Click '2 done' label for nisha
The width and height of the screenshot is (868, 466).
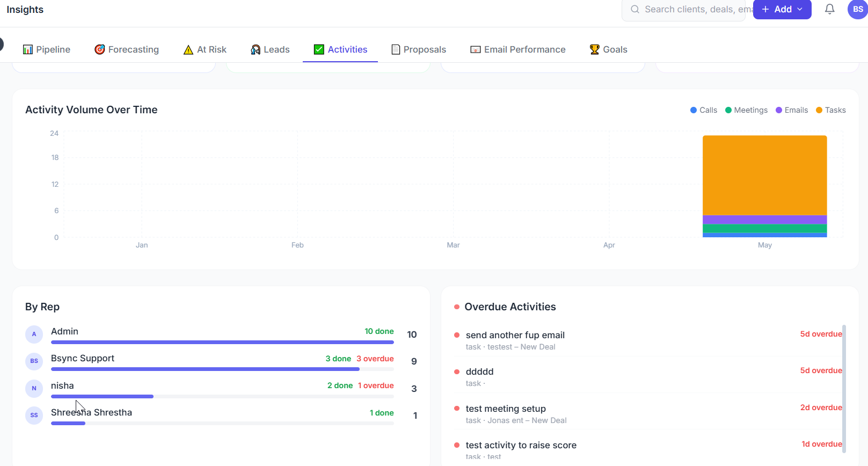[x=340, y=385]
